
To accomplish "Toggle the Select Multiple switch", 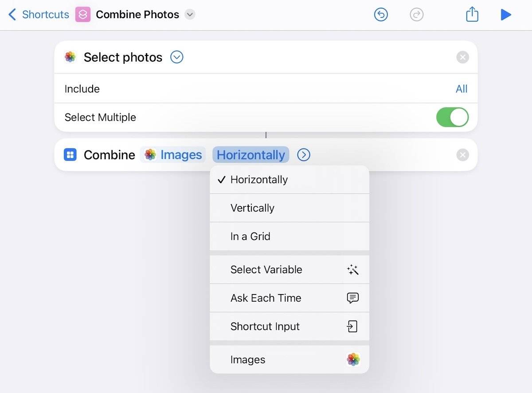I will 452,118.
